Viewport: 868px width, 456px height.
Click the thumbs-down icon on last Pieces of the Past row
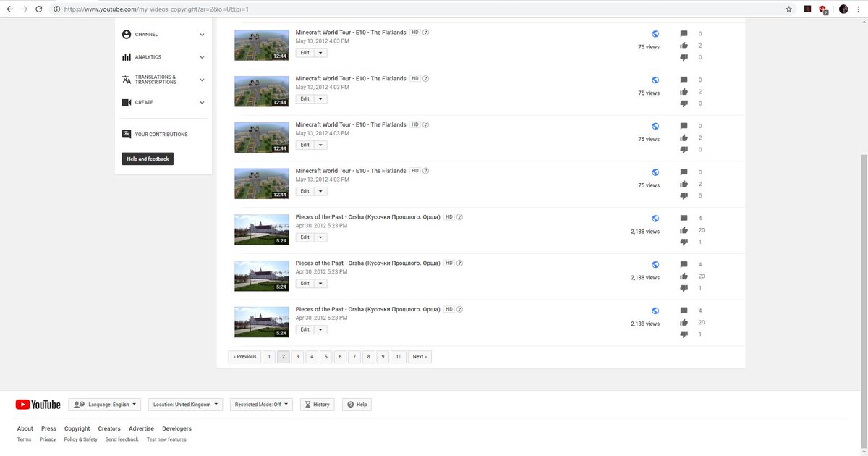[684, 334]
